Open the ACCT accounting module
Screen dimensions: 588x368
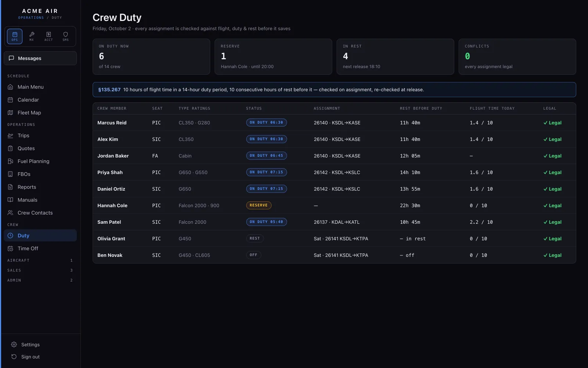(49, 36)
